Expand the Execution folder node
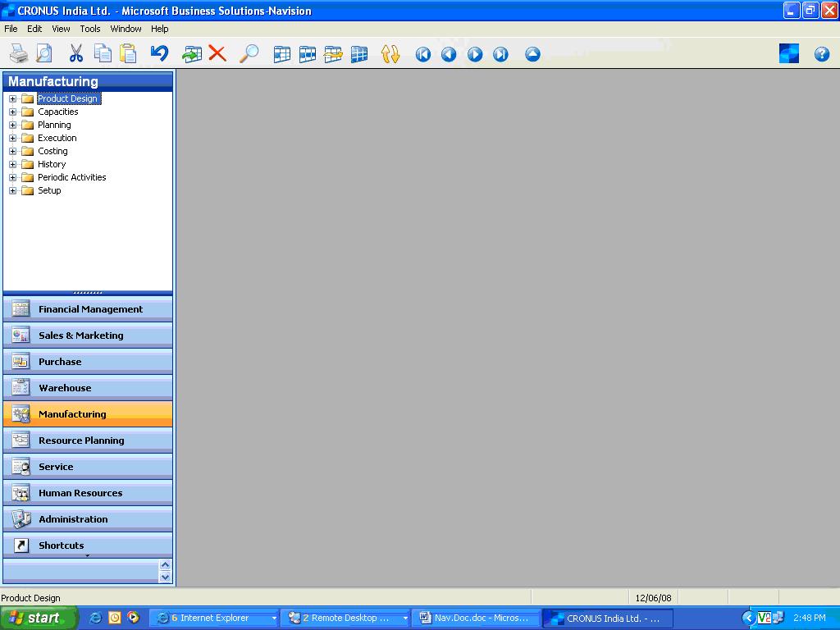Viewport: 840px width, 630px height. click(x=13, y=138)
